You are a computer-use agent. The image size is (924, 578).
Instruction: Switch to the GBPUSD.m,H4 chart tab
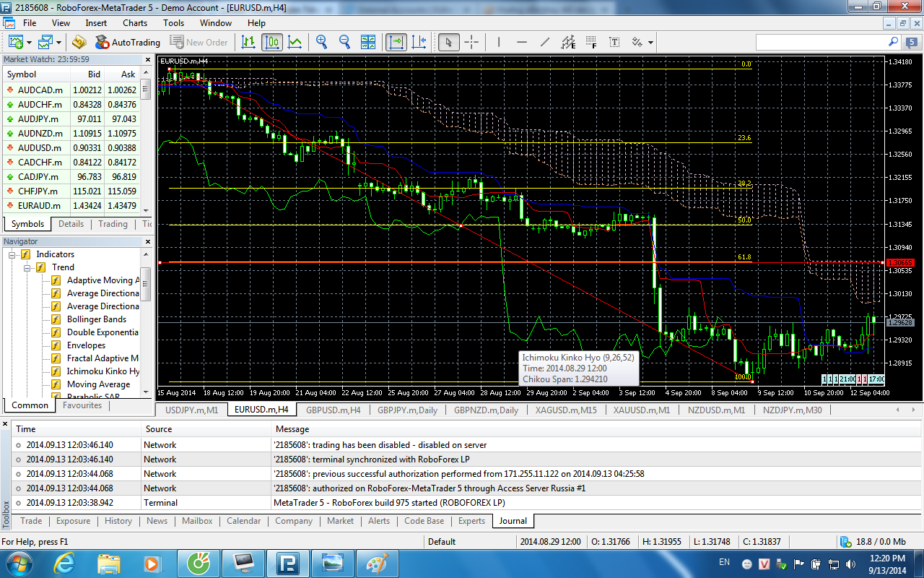point(334,410)
